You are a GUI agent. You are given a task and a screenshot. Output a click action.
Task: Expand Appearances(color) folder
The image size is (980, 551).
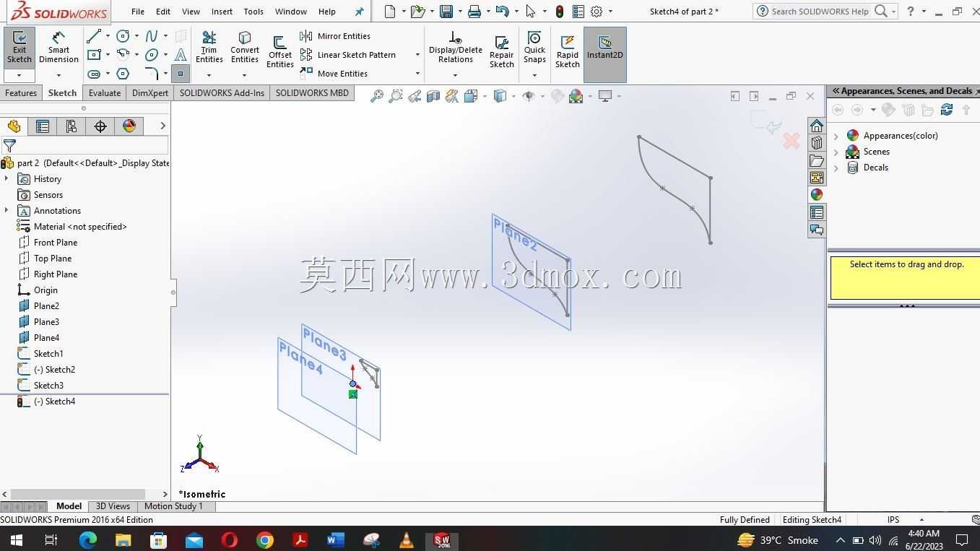pos(836,136)
